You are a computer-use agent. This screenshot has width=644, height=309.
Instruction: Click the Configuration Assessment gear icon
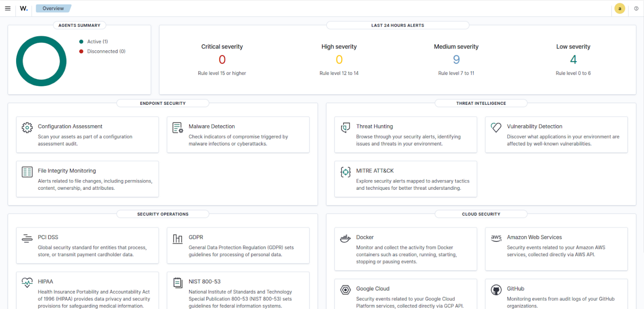point(27,127)
